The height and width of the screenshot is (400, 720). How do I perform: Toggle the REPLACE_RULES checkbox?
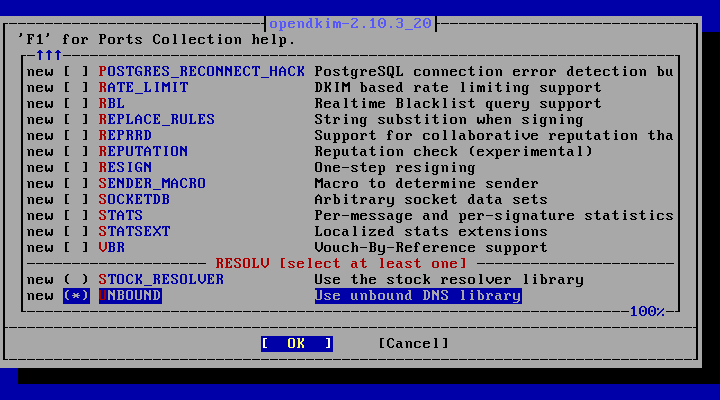[76, 120]
